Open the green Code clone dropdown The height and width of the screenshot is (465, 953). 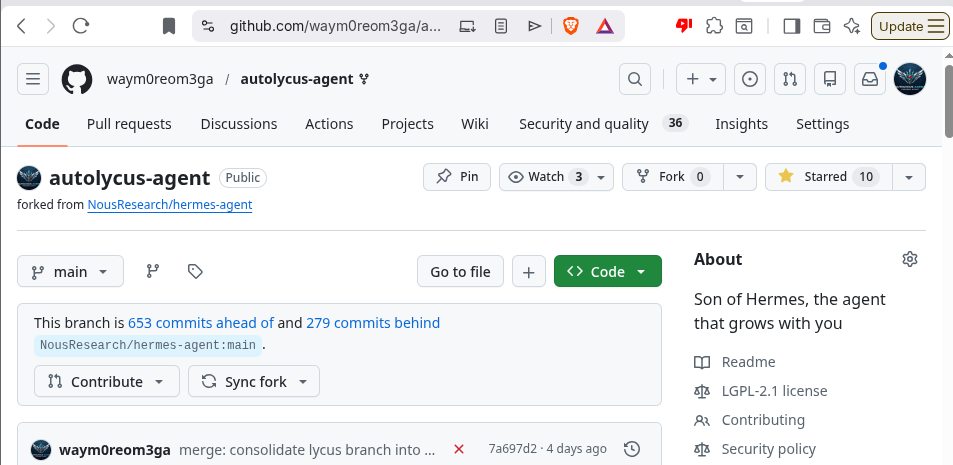[x=608, y=272]
